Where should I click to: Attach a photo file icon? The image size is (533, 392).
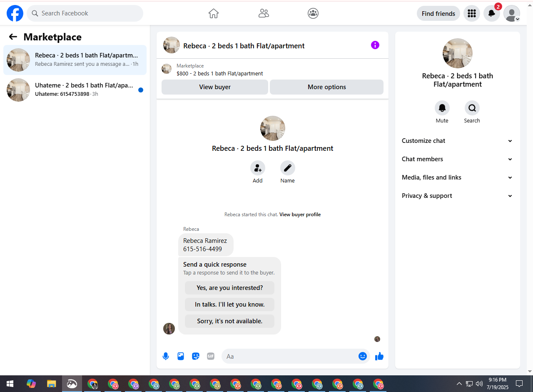181,356
